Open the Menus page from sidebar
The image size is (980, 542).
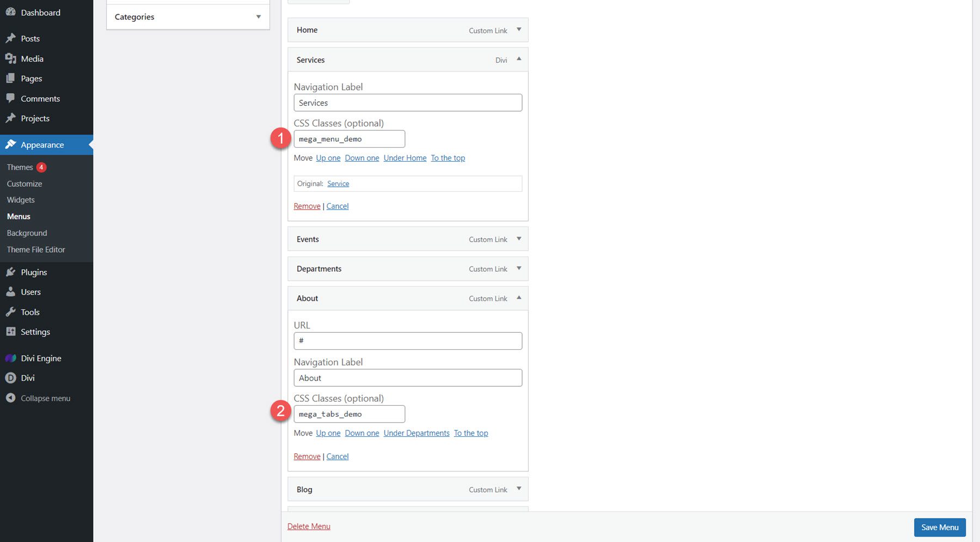coord(19,216)
